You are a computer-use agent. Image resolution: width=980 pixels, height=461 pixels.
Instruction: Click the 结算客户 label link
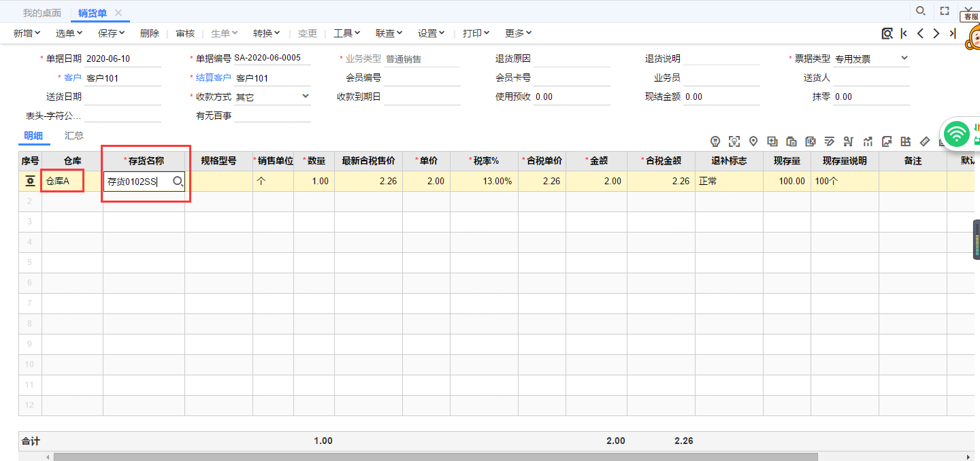pyautogui.click(x=214, y=78)
